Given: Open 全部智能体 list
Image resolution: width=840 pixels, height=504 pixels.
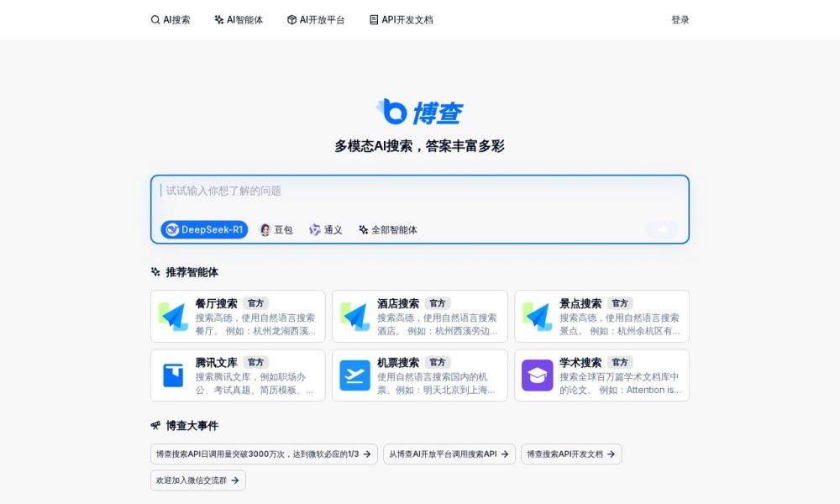Looking at the screenshot, I should (x=388, y=230).
